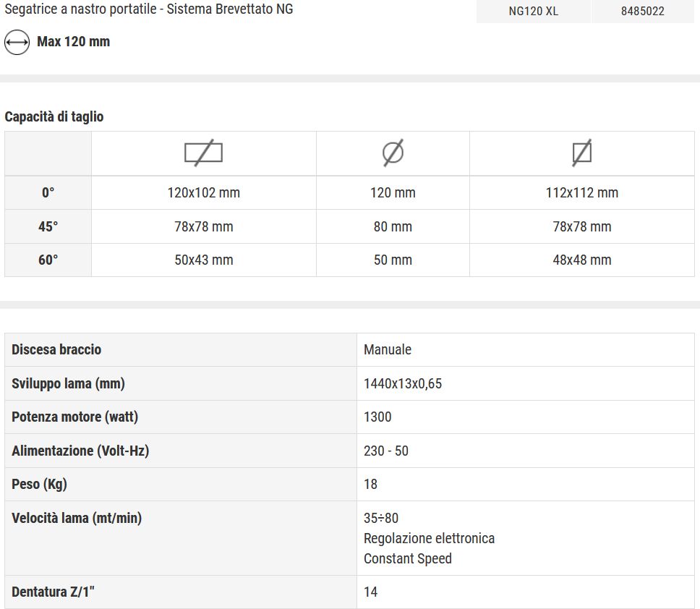This screenshot has height=609, width=700.
Task: Select the 230 - 50 power supply value
Action: tap(386, 451)
